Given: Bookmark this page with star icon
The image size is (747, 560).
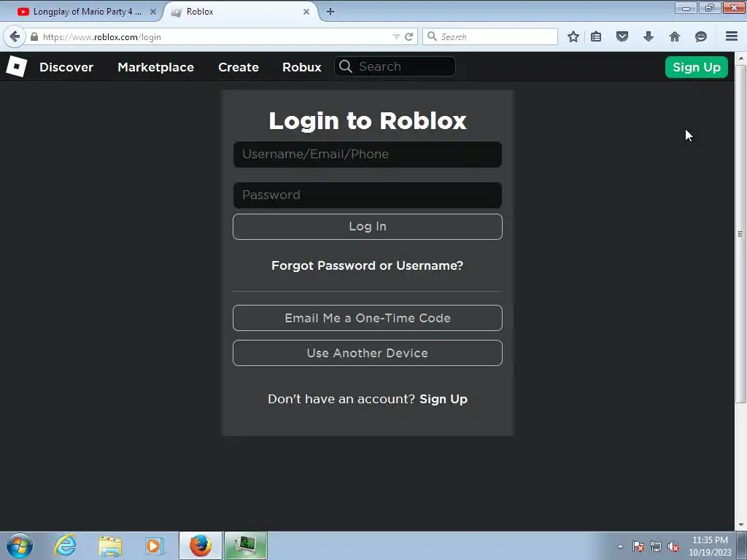Looking at the screenshot, I should (573, 36).
